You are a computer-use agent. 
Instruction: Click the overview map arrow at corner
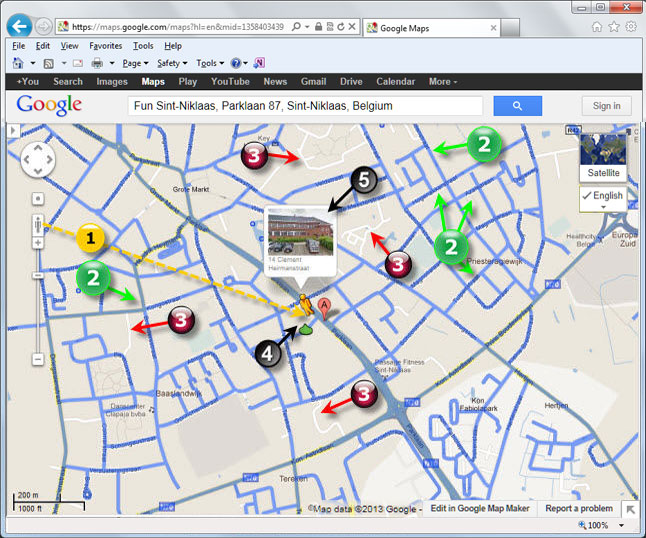pyautogui.click(x=630, y=509)
